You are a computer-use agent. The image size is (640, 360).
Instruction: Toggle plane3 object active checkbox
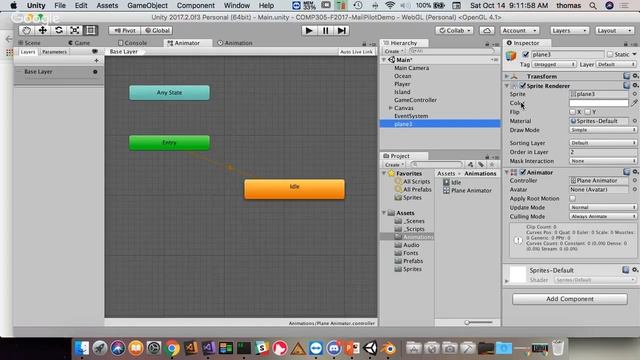(526, 54)
